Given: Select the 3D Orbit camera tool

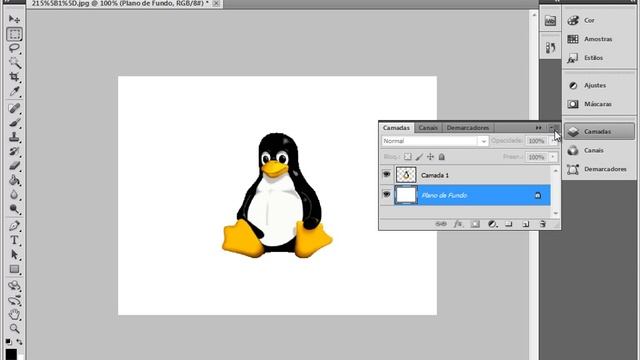Looking at the screenshot, I should [x=14, y=301].
